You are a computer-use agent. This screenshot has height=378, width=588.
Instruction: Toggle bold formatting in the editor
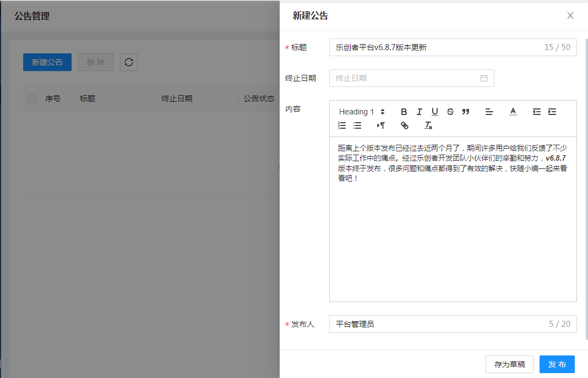click(404, 112)
